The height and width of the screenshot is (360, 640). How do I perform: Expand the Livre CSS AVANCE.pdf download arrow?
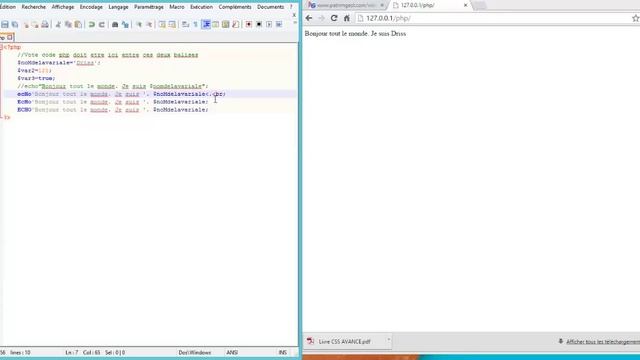pyautogui.click(x=389, y=340)
